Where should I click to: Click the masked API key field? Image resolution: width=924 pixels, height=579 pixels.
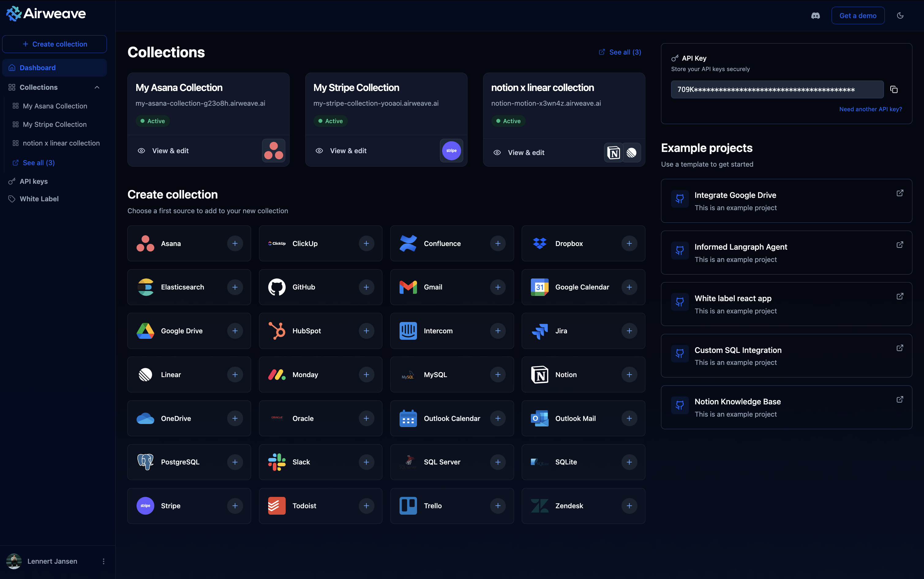pos(777,89)
